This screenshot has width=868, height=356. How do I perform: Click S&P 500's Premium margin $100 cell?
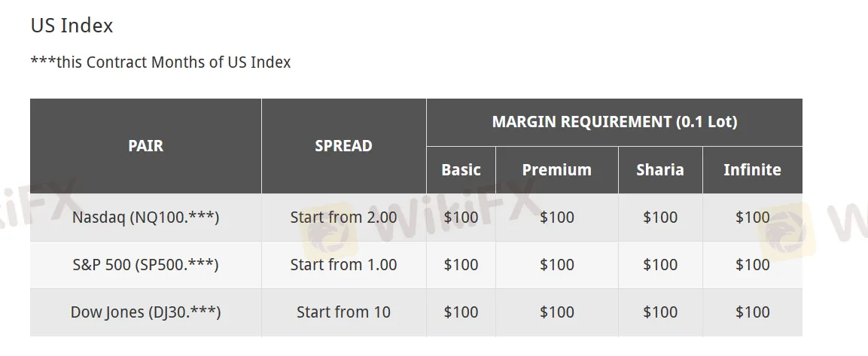(x=556, y=265)
